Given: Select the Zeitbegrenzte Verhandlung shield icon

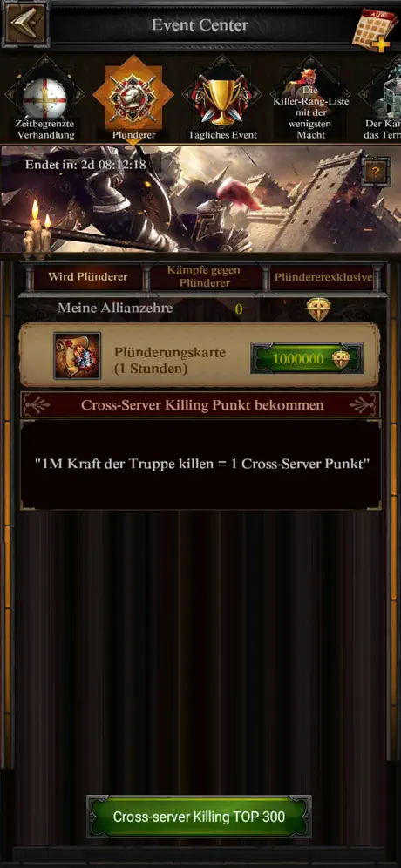Looking at the screenshot, I should point(44,98).
